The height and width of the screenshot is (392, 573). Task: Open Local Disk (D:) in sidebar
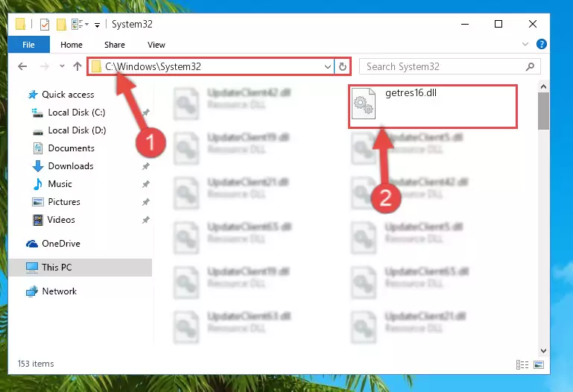(x=77, y=130)
